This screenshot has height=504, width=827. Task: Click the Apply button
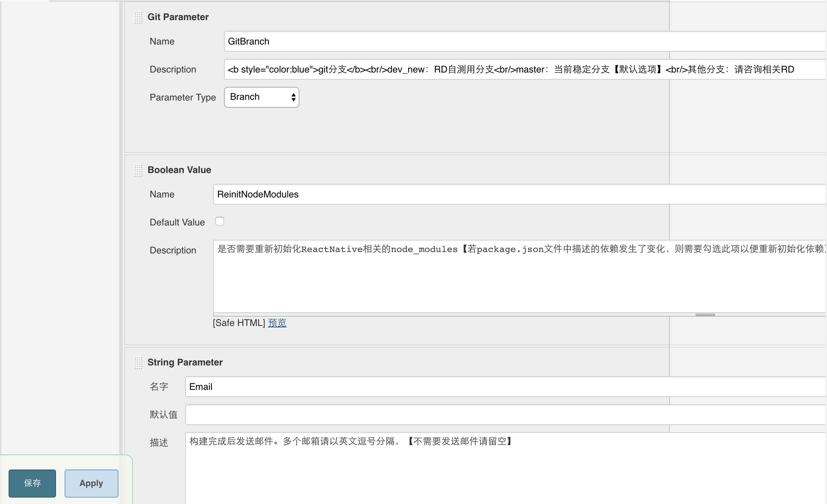[x=92, y=483]
